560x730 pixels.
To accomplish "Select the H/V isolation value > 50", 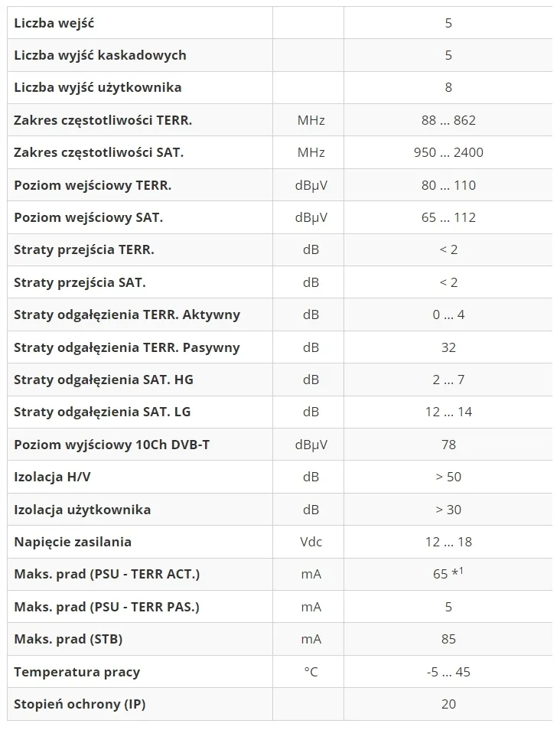I will click(448, 477).
